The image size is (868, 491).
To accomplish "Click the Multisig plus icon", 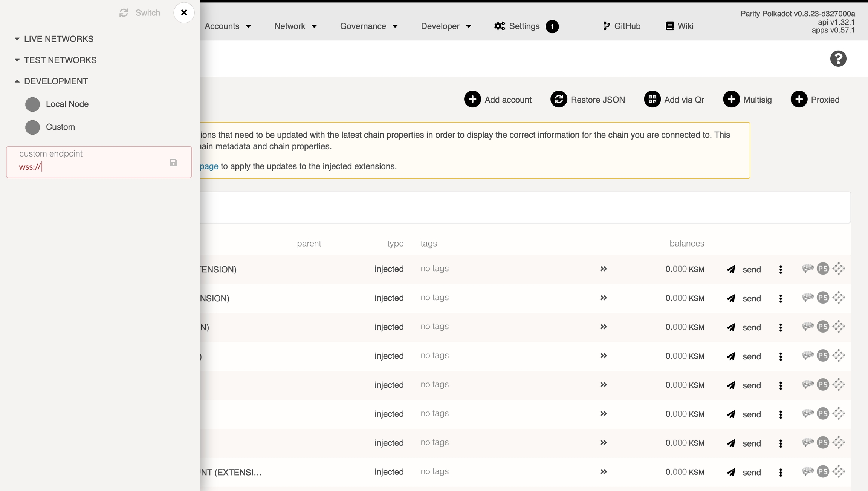I will click(x=731, y=100).
